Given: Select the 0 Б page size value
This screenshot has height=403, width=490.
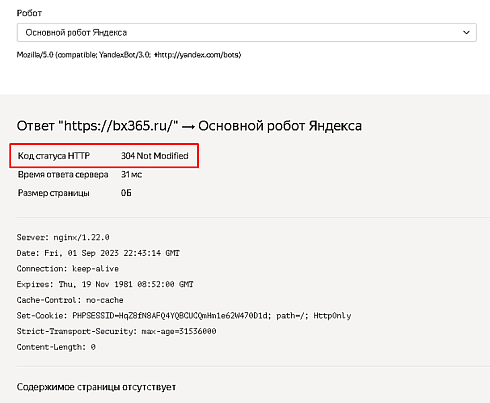Looking at the screenshot, I should 126,193.
